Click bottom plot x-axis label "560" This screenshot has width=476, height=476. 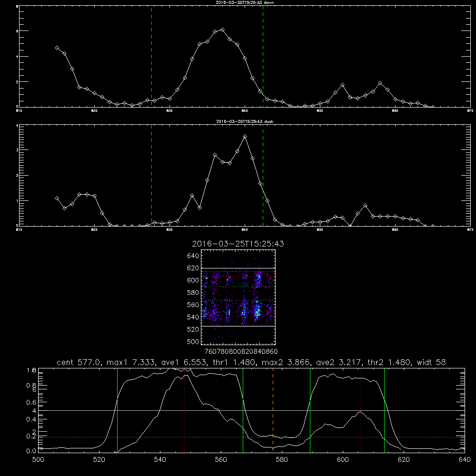click(x=221, y=459)
